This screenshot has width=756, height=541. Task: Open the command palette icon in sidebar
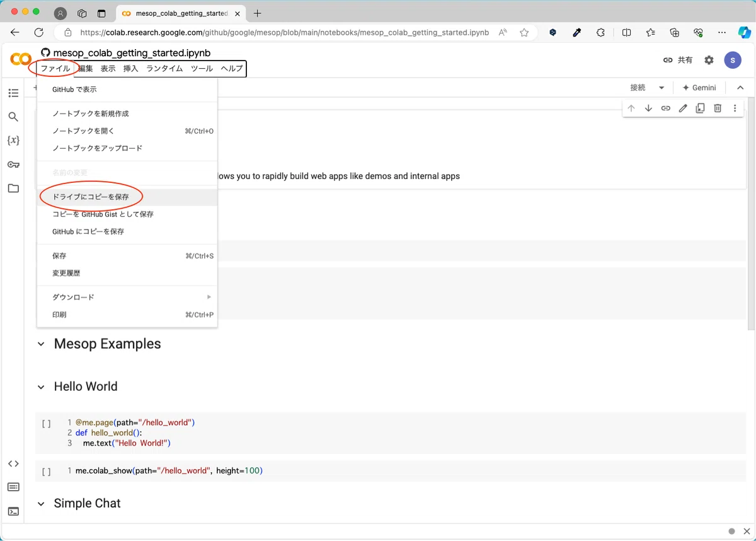pyautogui.click(x=13, y=487)
